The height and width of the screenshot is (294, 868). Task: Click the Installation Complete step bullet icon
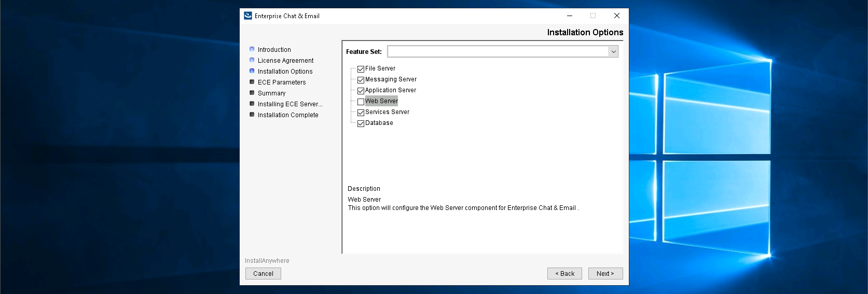pyautogui.click(x=252, y=115)
